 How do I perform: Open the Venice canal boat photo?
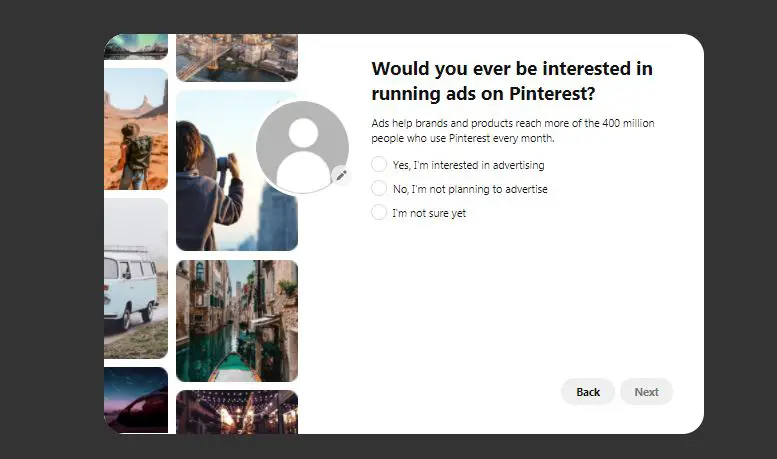pyautogui.click(x=237, y=321)
